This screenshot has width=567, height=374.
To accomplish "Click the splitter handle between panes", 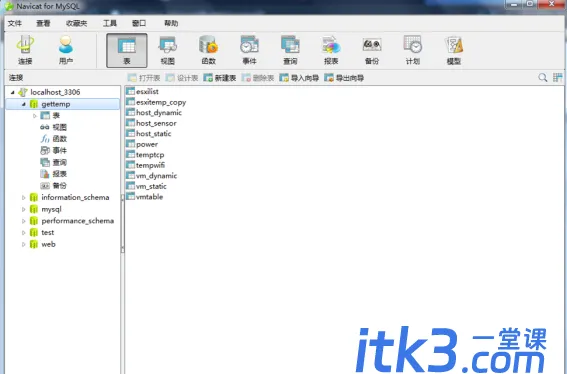I will click(123, 223).
